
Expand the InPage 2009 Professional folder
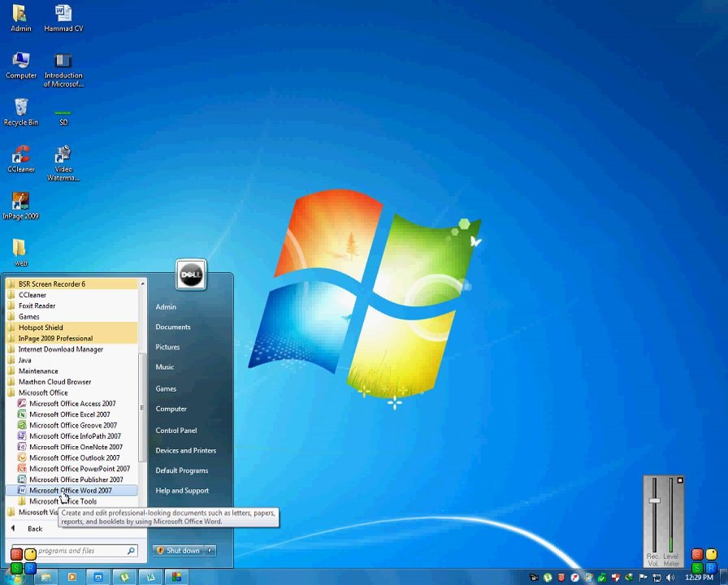coord(71,338)
